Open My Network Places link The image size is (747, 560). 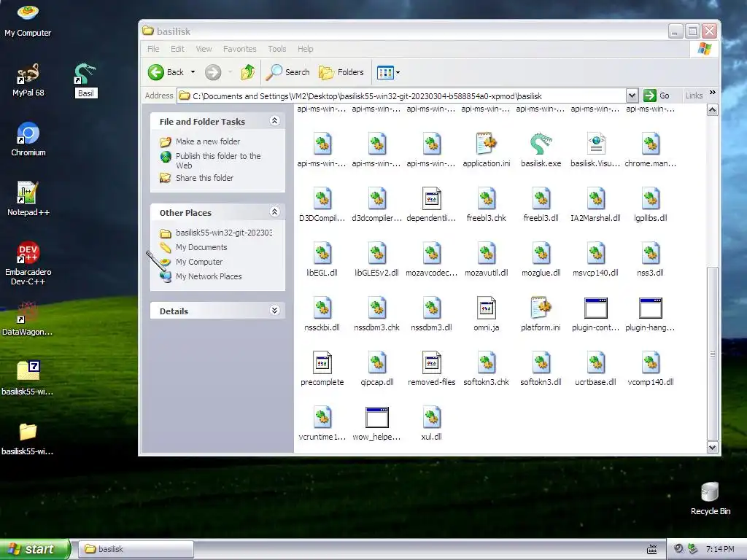click(x=209, y=276)
